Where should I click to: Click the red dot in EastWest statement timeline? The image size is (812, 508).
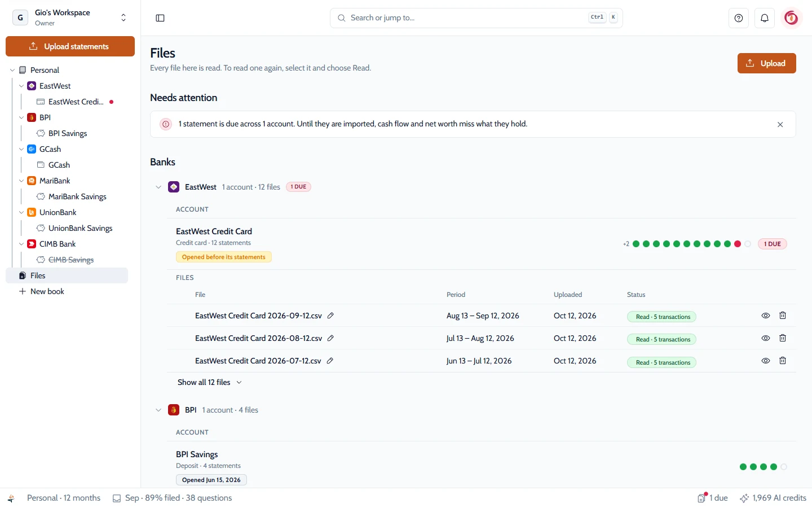click(738, 244)
